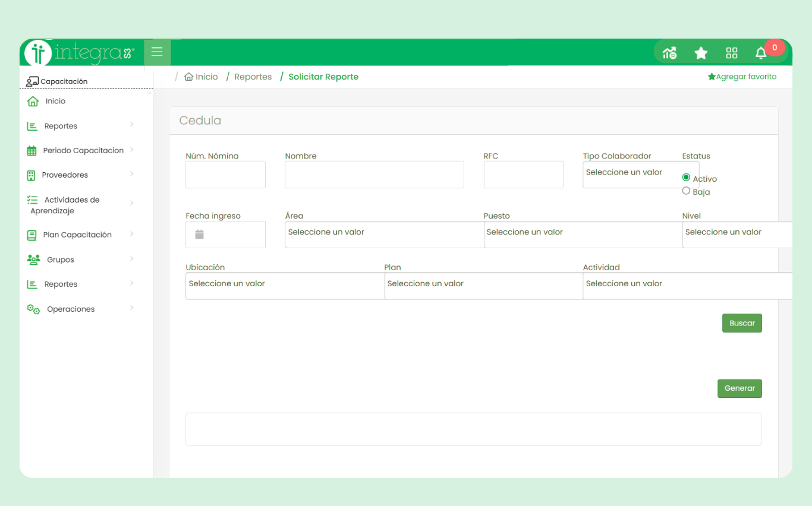Screen dimensions: 812x506
Task: Click the Agregar favorito star icon
Action: click(x=712, y=77)
